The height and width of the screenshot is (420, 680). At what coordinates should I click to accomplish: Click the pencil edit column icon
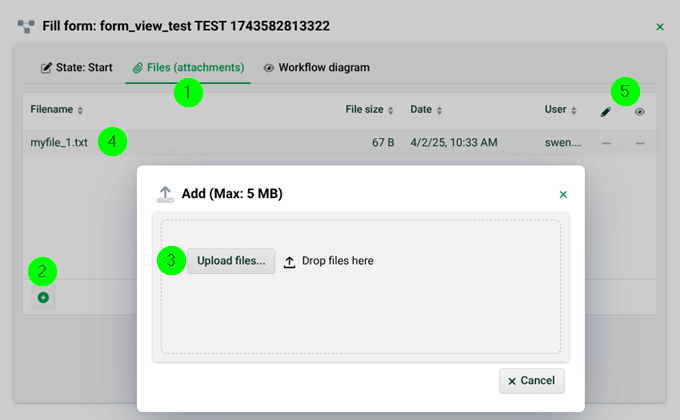606,112
